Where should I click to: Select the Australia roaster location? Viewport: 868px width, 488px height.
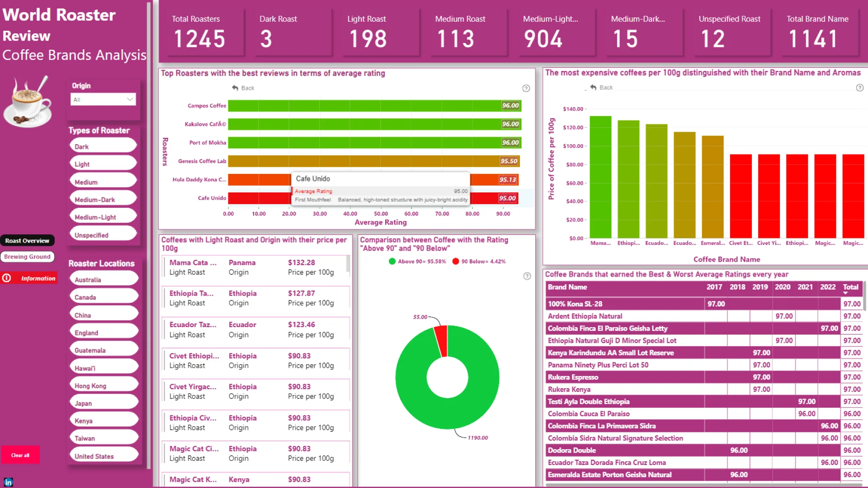[104, 279]
